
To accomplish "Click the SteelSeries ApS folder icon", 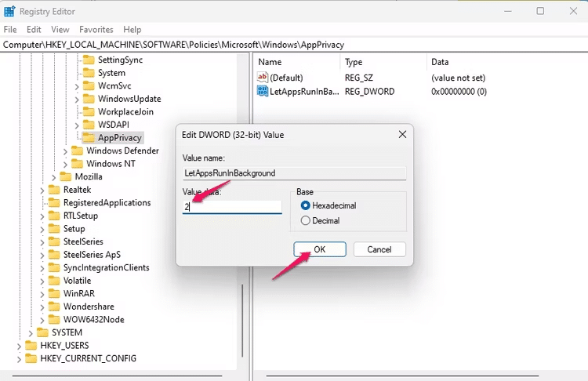I will 54,255.
